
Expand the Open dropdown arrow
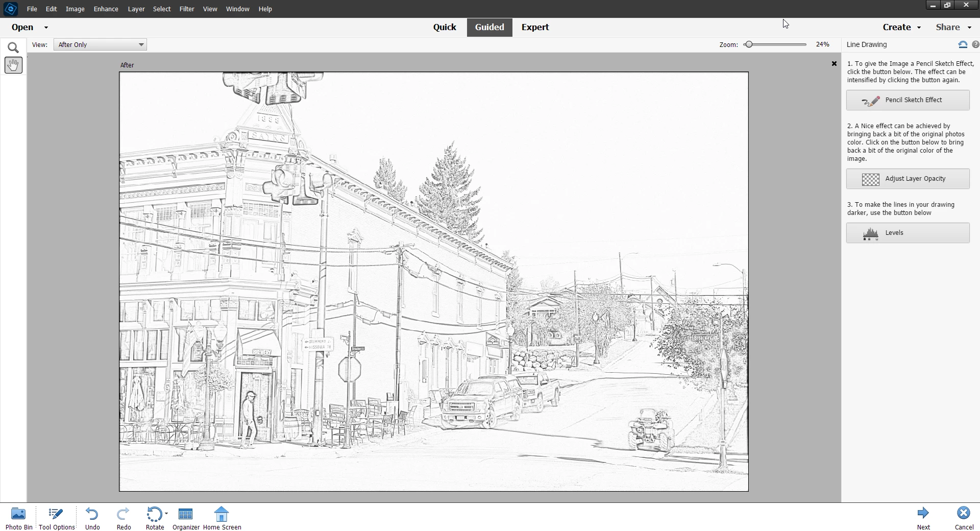click(46, 28)
